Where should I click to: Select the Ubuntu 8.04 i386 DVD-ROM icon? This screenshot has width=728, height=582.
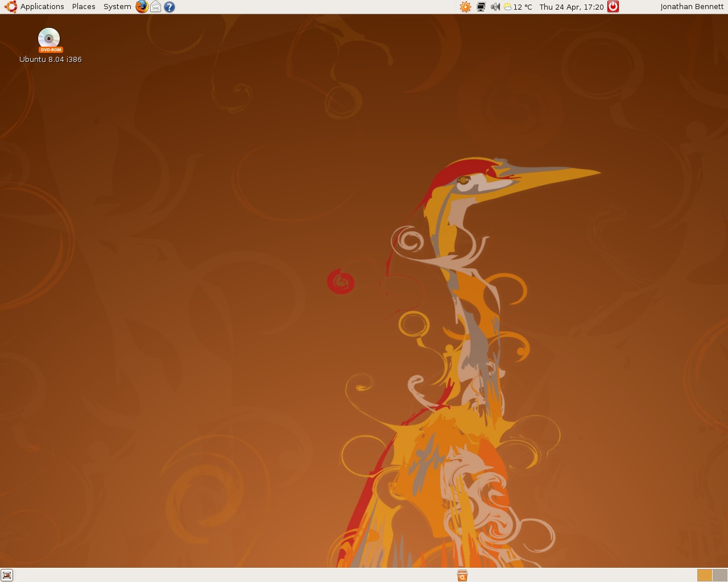[x=50, y=45]
